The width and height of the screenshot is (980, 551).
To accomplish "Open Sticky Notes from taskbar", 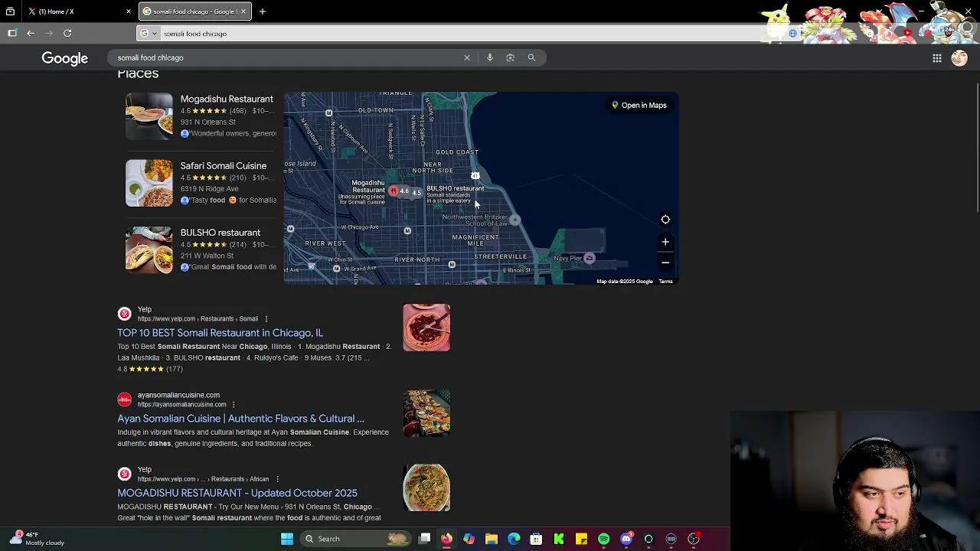I will pyautogui.click(x=581, y=539).
